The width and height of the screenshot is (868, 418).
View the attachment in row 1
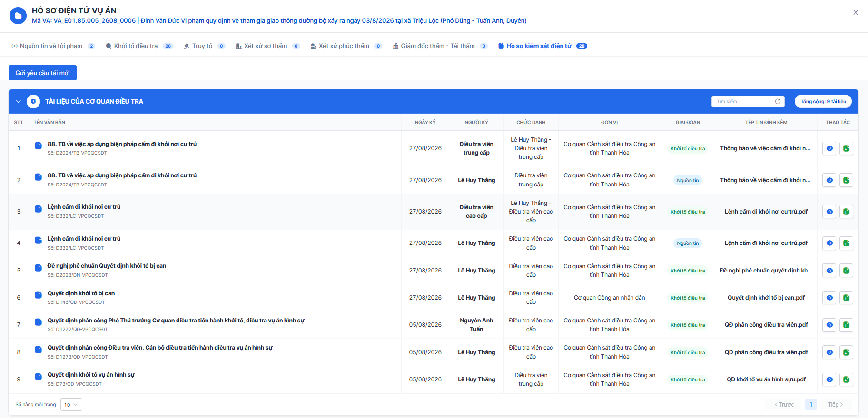(829, 148)
